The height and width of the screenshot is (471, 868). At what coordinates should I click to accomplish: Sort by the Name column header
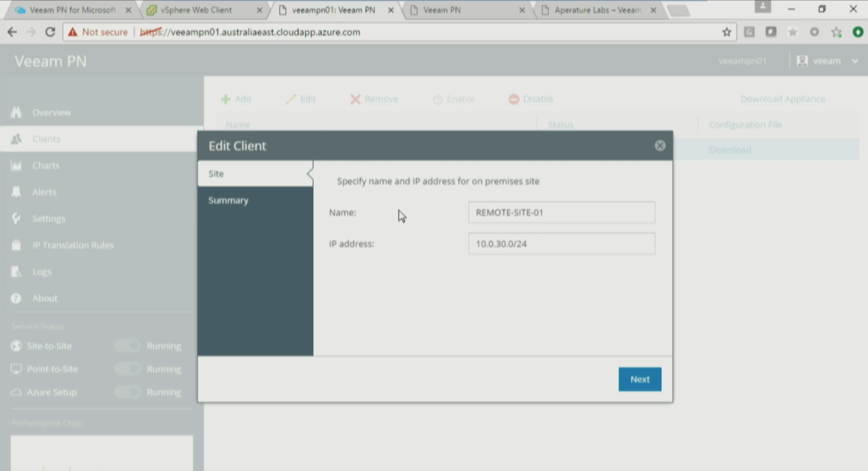tap(238, 125)
